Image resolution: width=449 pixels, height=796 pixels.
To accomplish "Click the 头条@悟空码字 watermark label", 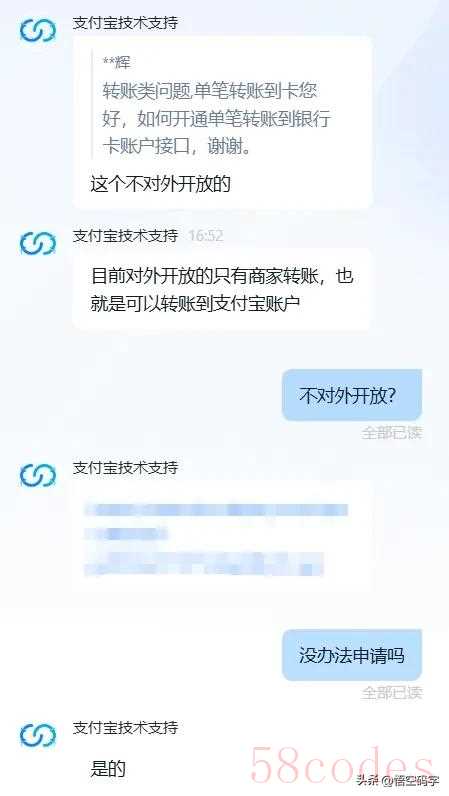I will [398, 781].
